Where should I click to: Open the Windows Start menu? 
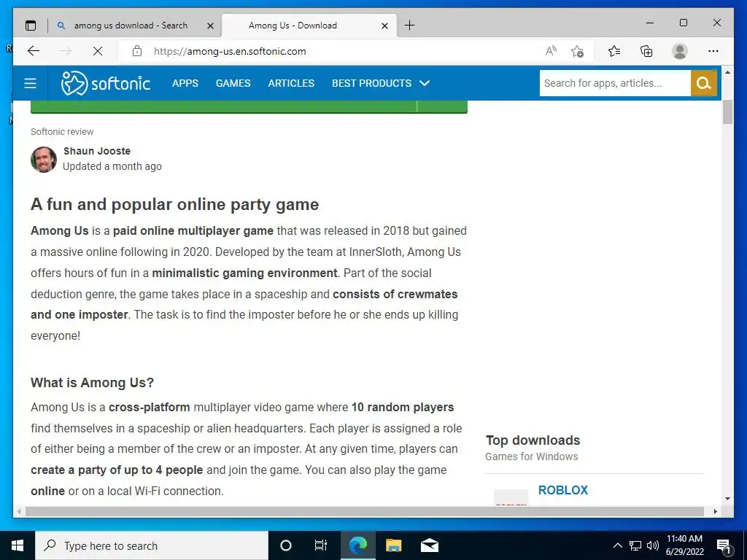pos(18,545)
